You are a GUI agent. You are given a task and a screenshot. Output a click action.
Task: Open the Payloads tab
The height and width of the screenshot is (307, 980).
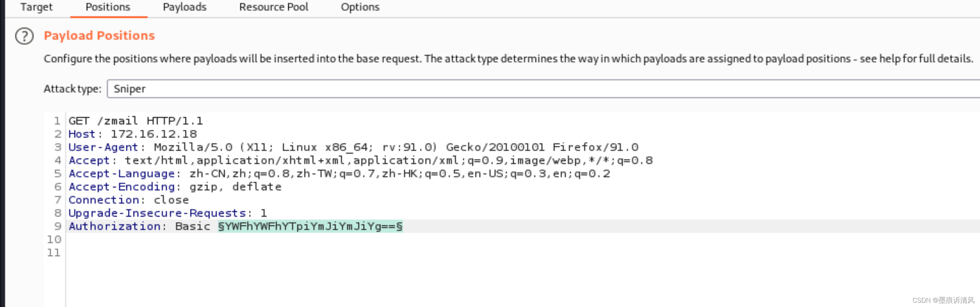click(x=185, y=7)
